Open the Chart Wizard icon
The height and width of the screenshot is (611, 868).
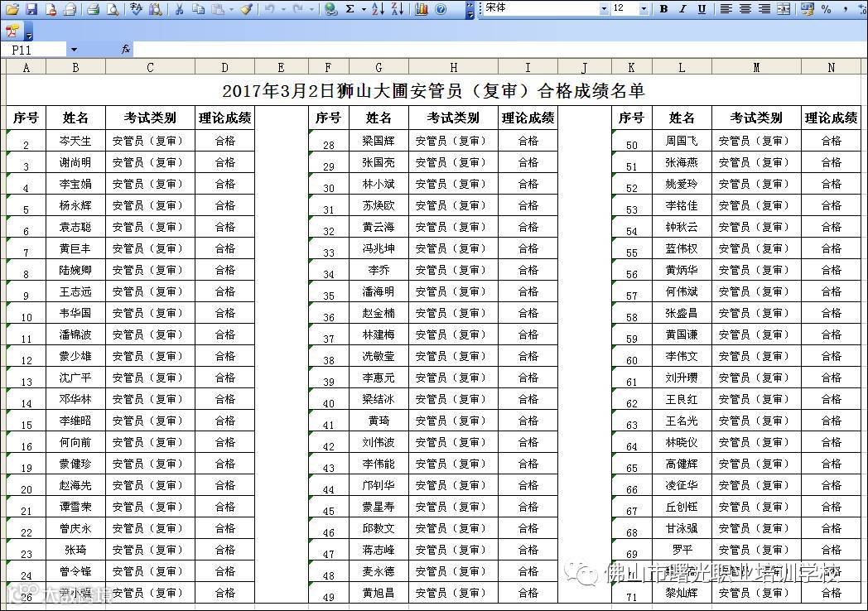tap(422, 9)
